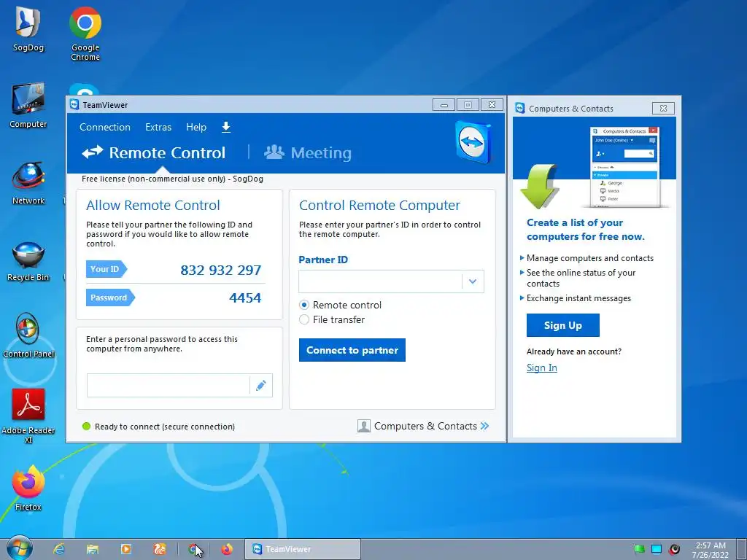Select the Remote control radio button

(304, 305)
